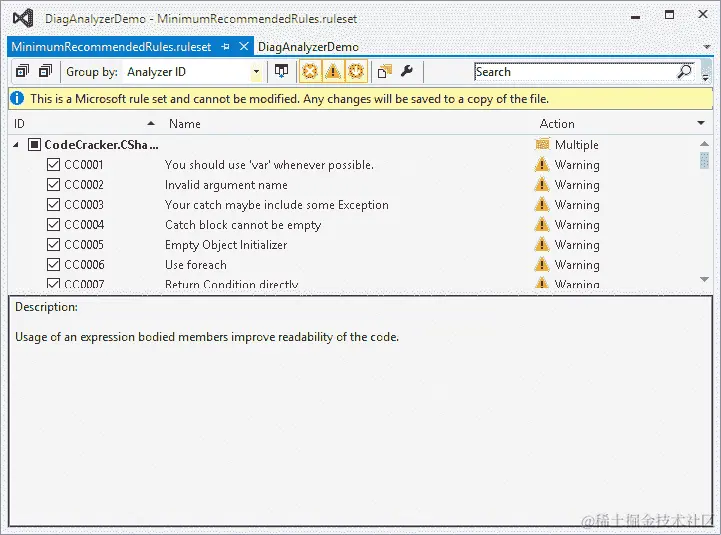Select rule 'Your catch maybe include some Exception'

coord(277,205)
